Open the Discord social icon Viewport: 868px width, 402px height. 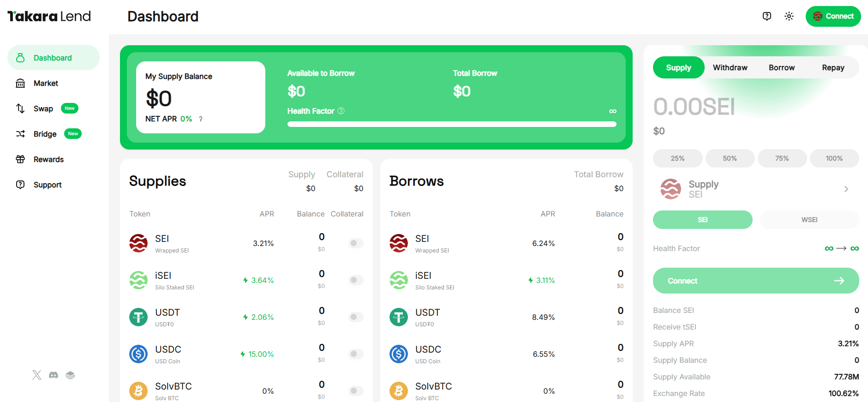click(x=54, y=375)
